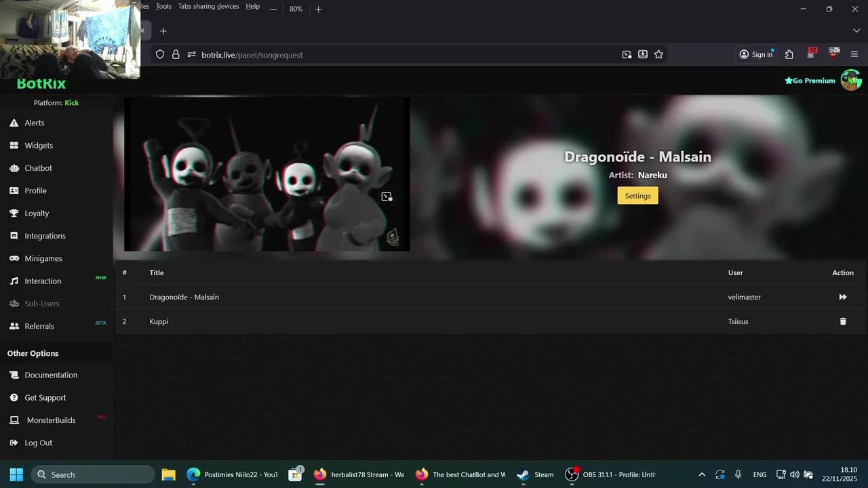This screenshot has height=488, width=868.
Task: Sign in to Firefox account
Action: point(756,54)
